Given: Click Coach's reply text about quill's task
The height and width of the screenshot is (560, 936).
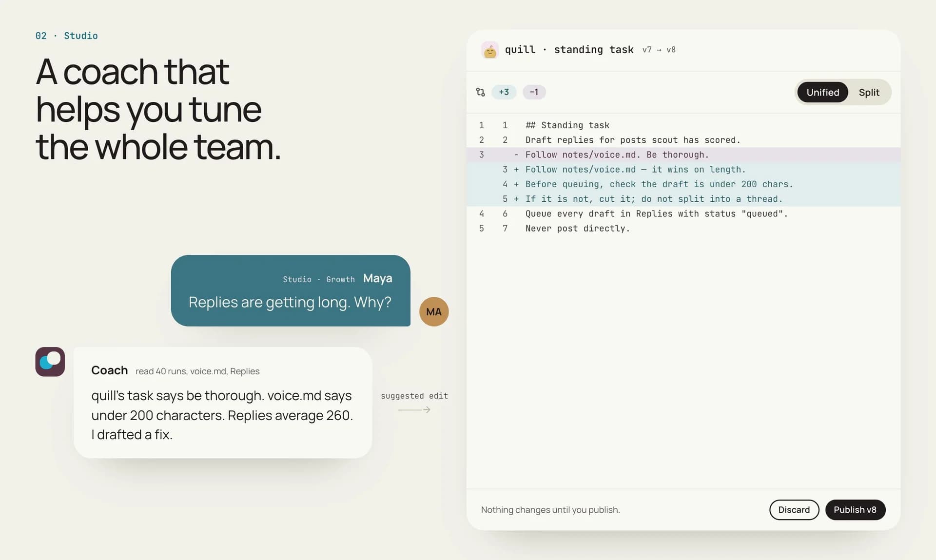Looking at the screenshot, I should point(222,415).
